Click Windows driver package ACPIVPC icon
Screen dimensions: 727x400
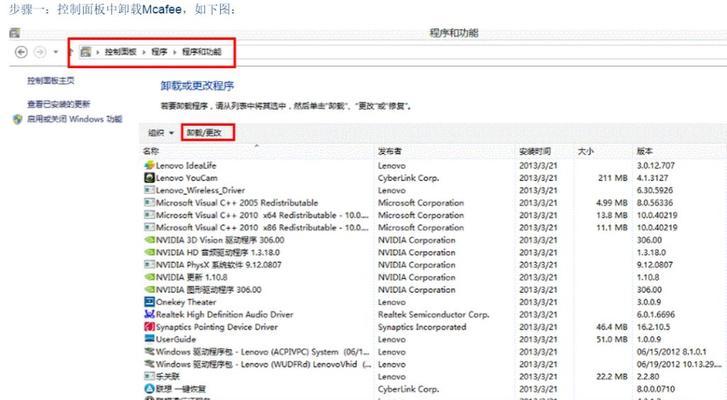[x=149, y=352]
